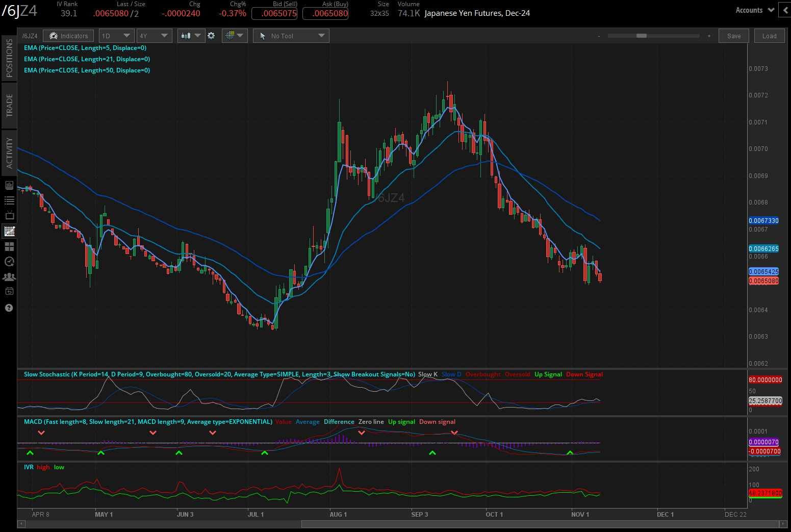Viewport: 791px width, 532px height.
Task: Click the Indicators button
Action: [68, 36]
